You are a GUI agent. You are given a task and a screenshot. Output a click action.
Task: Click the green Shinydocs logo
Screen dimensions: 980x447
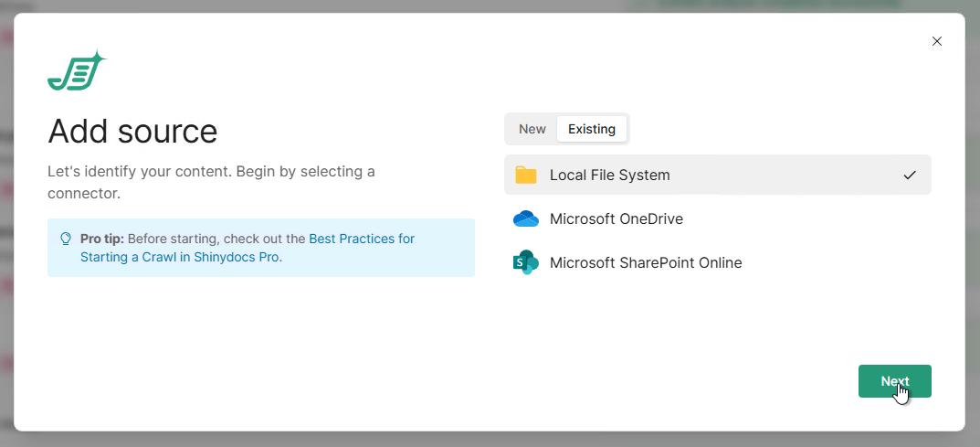tap(77, 71)
